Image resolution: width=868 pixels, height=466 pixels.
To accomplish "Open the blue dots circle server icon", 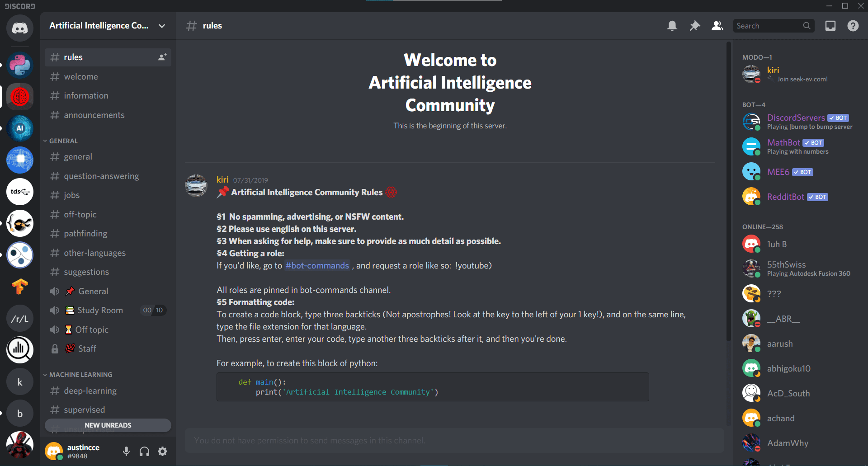I will (20, 255).
